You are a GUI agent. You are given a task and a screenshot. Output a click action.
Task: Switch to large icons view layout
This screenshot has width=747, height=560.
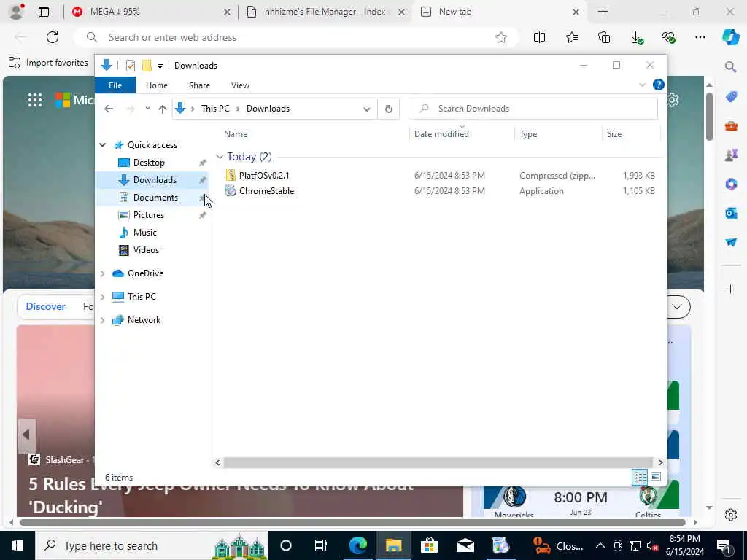pos(656,477)
